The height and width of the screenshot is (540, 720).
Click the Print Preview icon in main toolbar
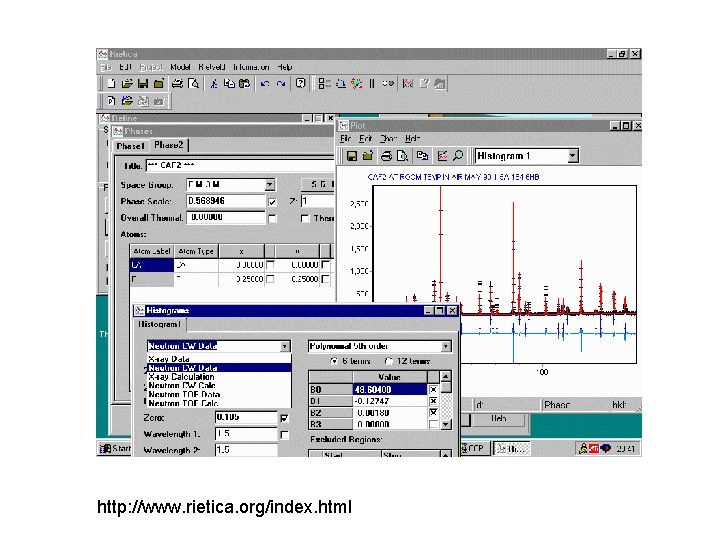coord(193,84)
